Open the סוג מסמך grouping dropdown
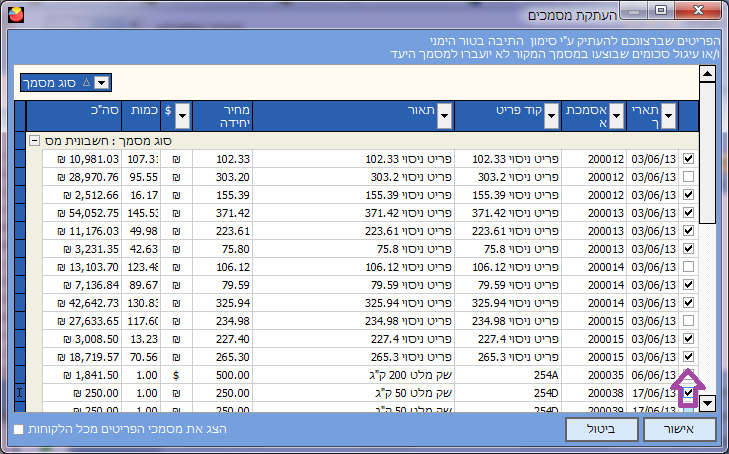729x454 pixels. 101,83
